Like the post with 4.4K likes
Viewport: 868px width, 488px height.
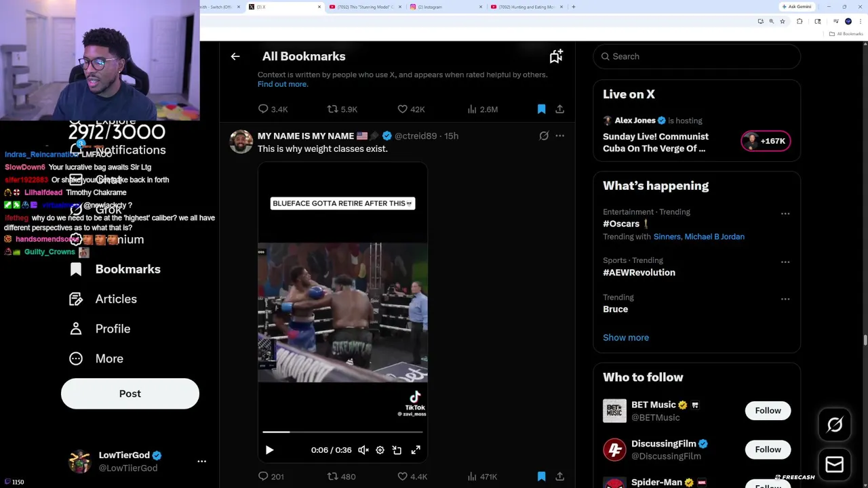click(x=412, y=476)
